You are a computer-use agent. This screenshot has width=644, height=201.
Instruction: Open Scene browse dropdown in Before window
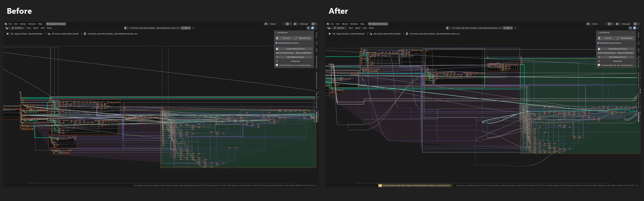267,24
